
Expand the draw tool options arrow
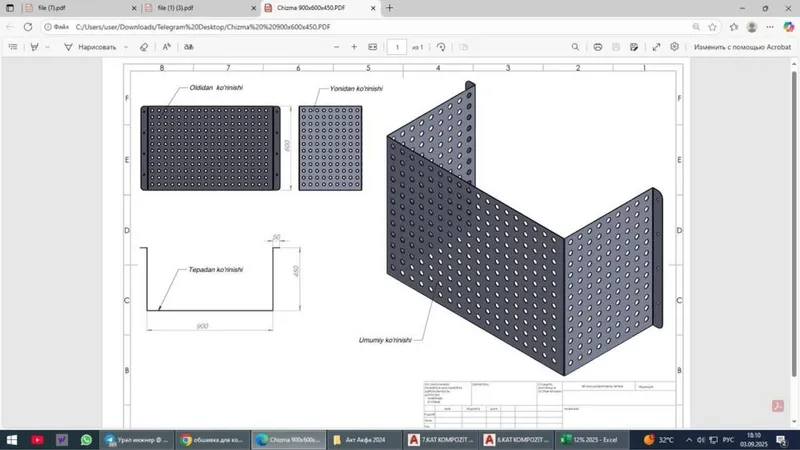click(126, 47)
